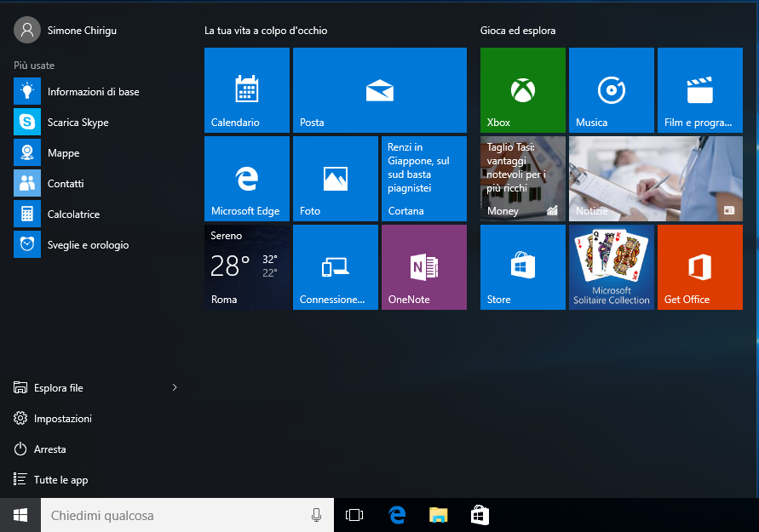759x532 pixels.
Task: Click the Simone Chirigu user account
Action: click(66, 30)
